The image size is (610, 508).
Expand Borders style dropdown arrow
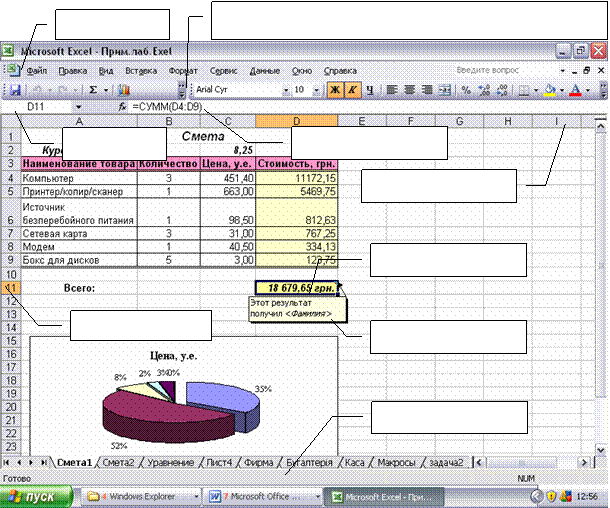pyautogui.click(x=536, y=91)
